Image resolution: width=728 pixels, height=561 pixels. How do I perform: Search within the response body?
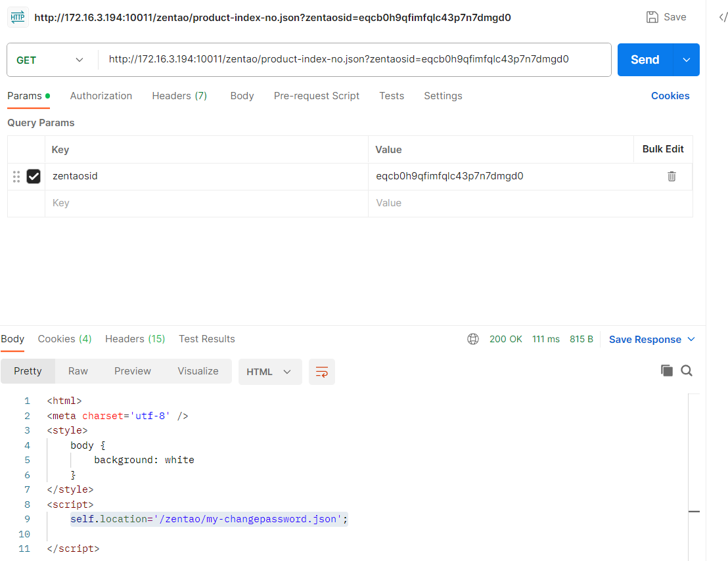point(687,370)
